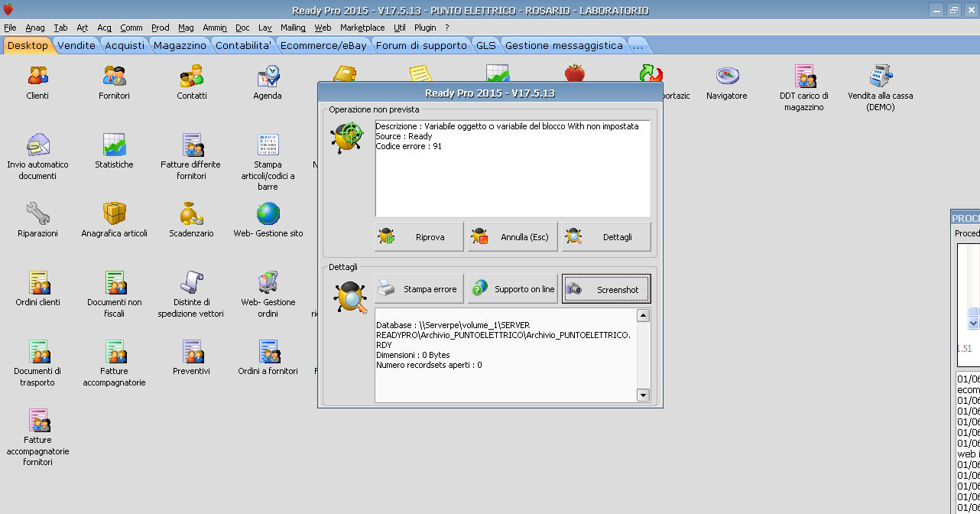
Task: Open the Scadenzario icon
Action: click(192, 214)
